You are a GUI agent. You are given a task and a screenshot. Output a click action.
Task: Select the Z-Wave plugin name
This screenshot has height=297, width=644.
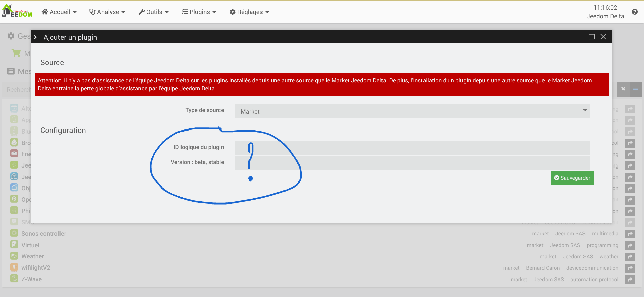pyautogui.click(x=32, y=279)
